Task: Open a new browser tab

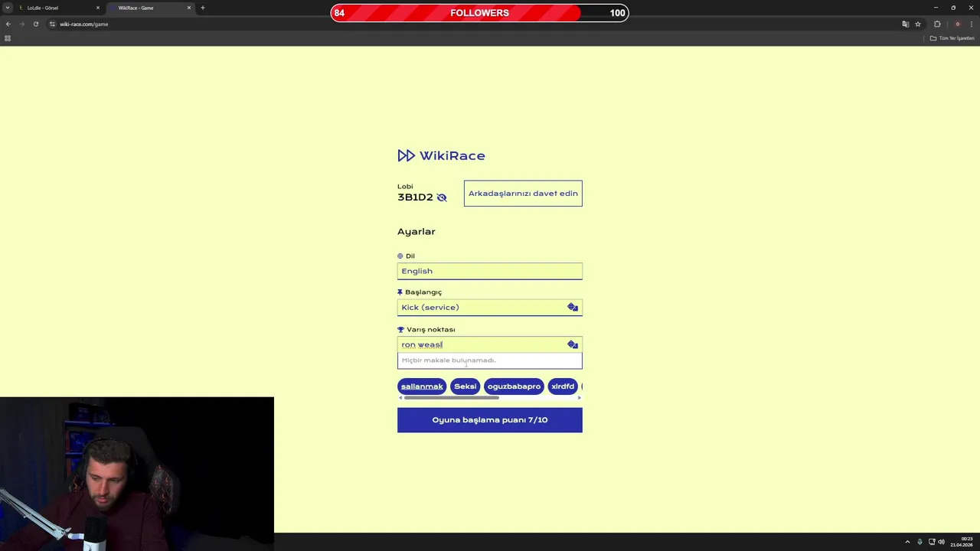Action: point(203,8)
